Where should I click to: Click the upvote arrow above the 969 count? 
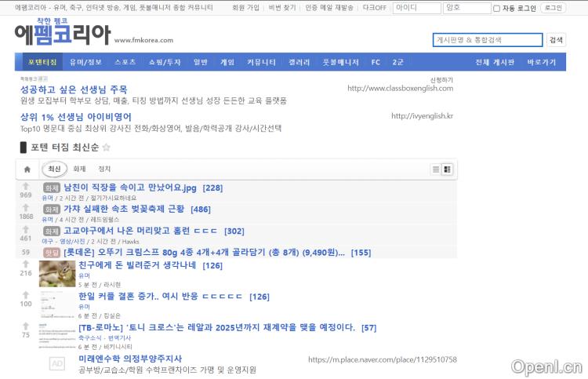pos(26,187)
